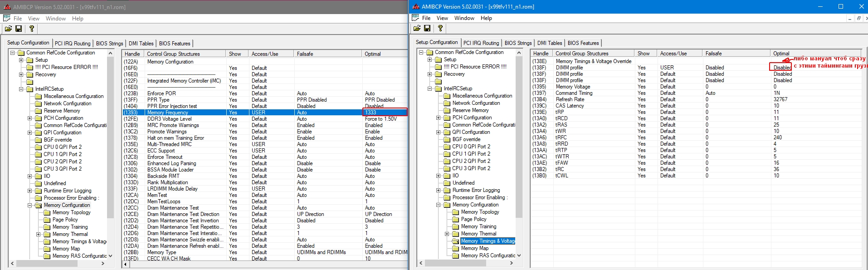Open View menu in left window
Image resolution: width=868 pixels, height=270 pixels.
[34, 19]
